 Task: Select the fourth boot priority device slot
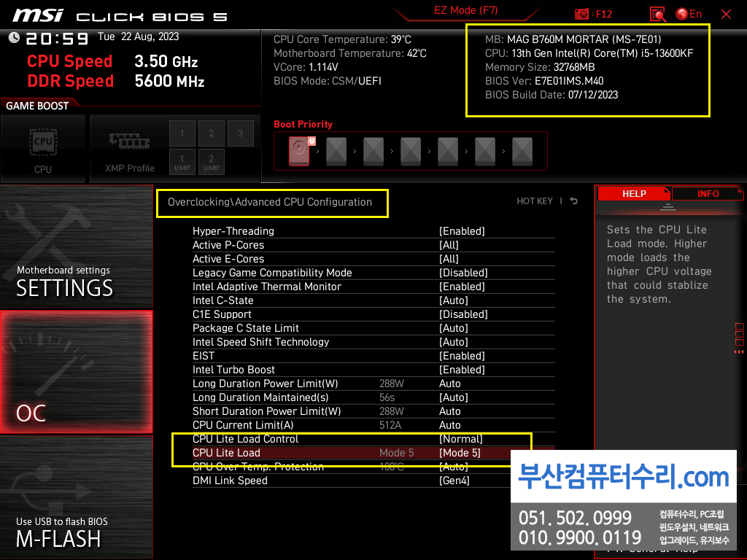click(411, 151)
